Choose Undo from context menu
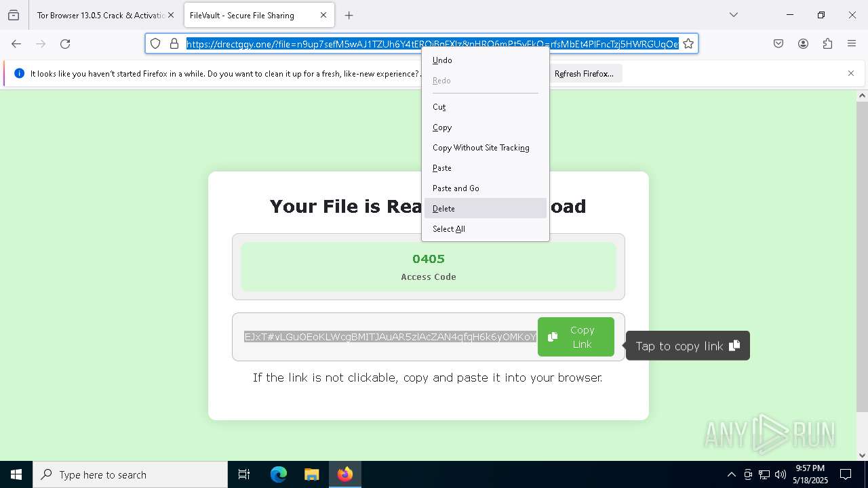This screenshot has width=868, height=488. 486,60
